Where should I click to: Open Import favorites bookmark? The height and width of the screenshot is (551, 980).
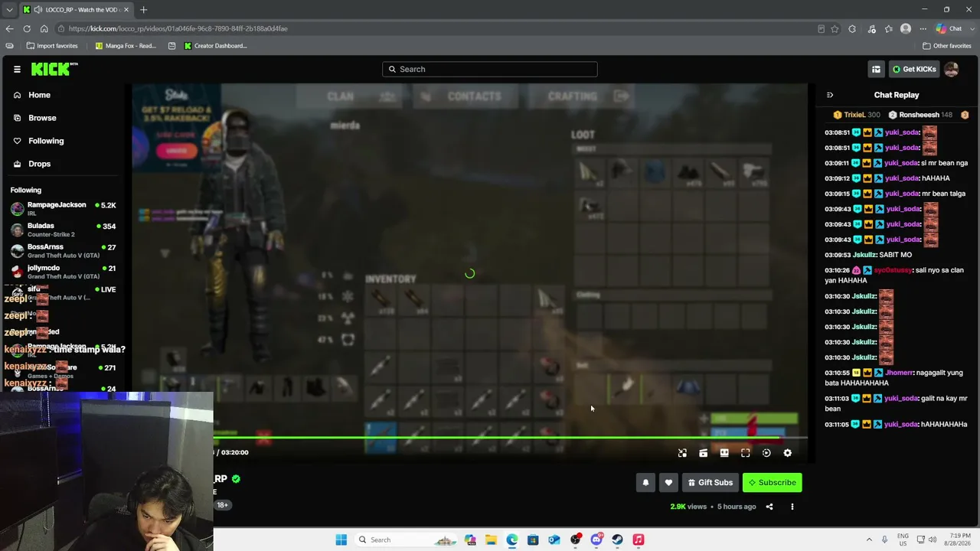pyautogui.click(x=52, y=46)
